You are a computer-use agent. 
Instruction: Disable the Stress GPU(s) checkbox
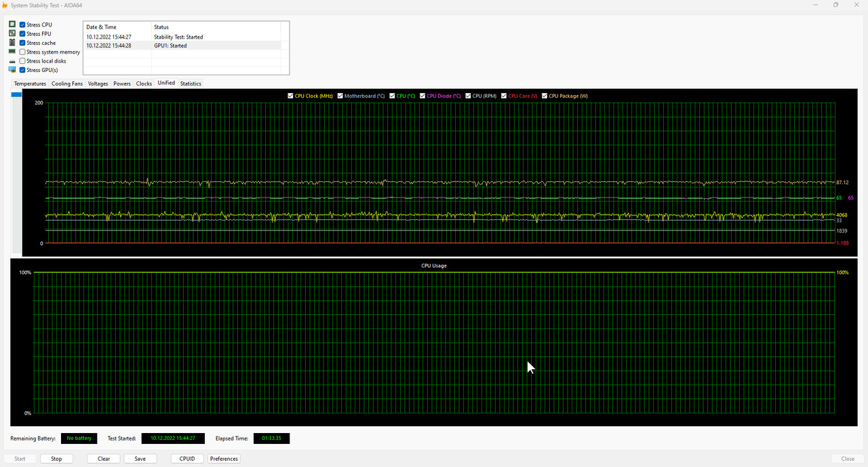pyautogui.click(x=22, y=70)
